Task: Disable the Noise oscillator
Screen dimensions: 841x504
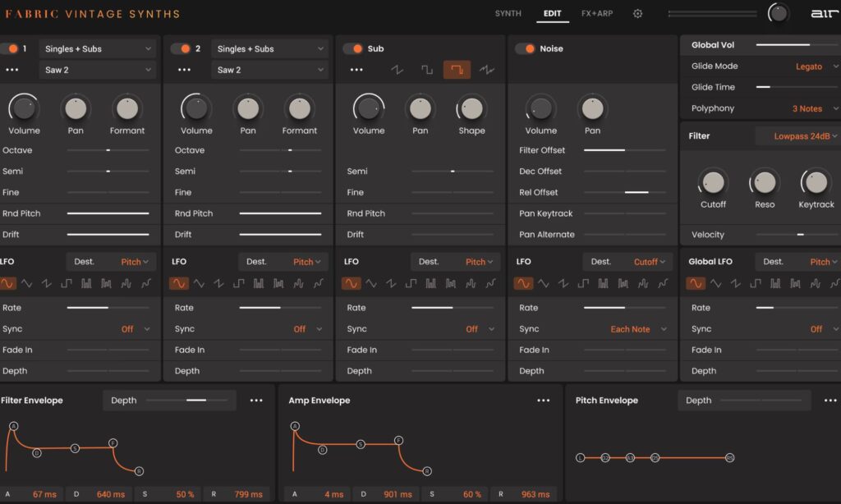Action: (526, 48)
